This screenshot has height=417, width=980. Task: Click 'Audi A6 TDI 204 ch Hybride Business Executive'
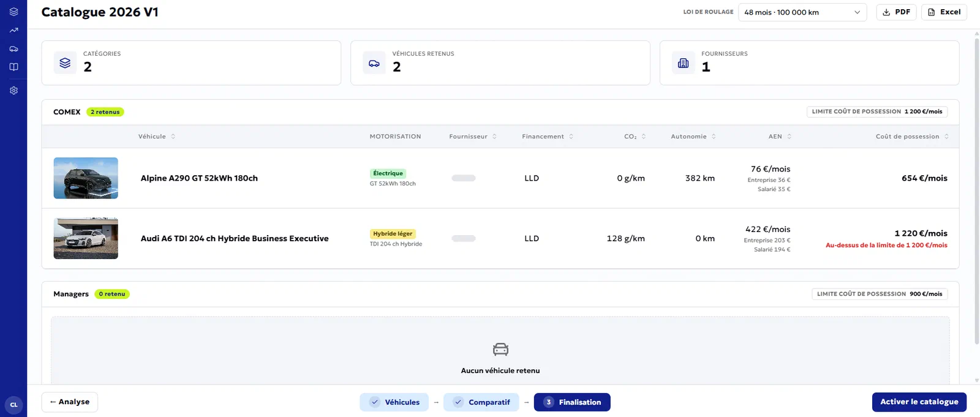235,238
